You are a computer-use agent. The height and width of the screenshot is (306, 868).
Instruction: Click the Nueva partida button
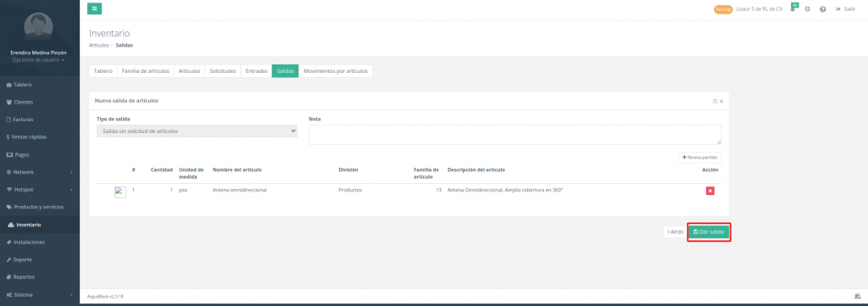(x=699, y=158)
